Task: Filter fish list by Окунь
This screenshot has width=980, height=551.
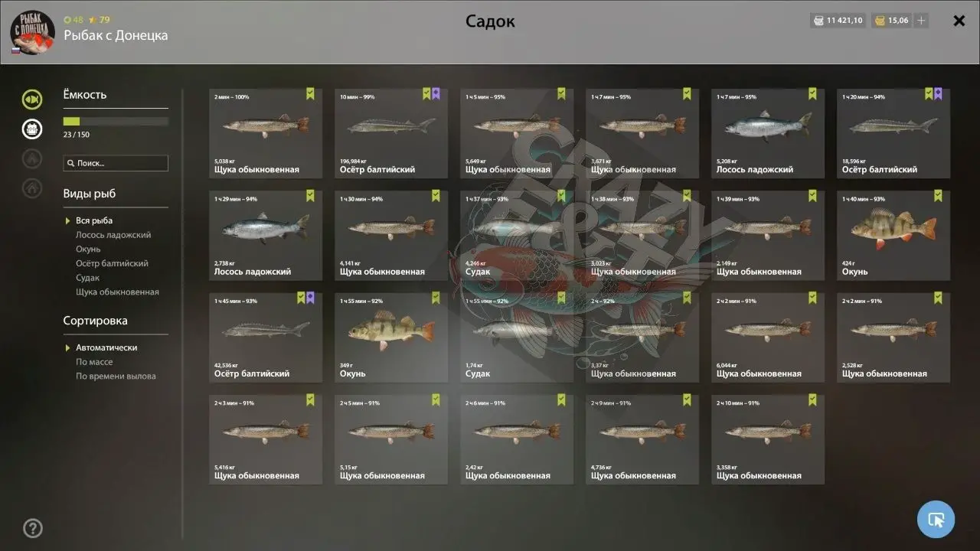Action: (x=88, y=249)
